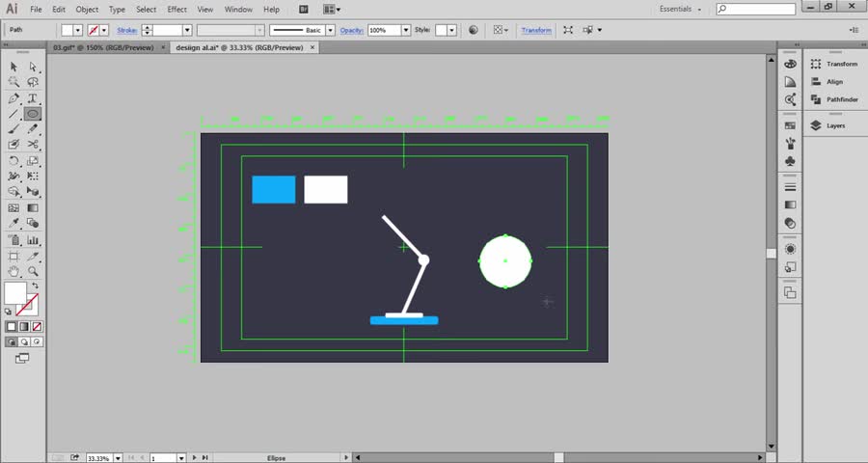This screenshot has height=463, width=868.
Task: Click the Stroke label link
Action: (x=127, y=30)
